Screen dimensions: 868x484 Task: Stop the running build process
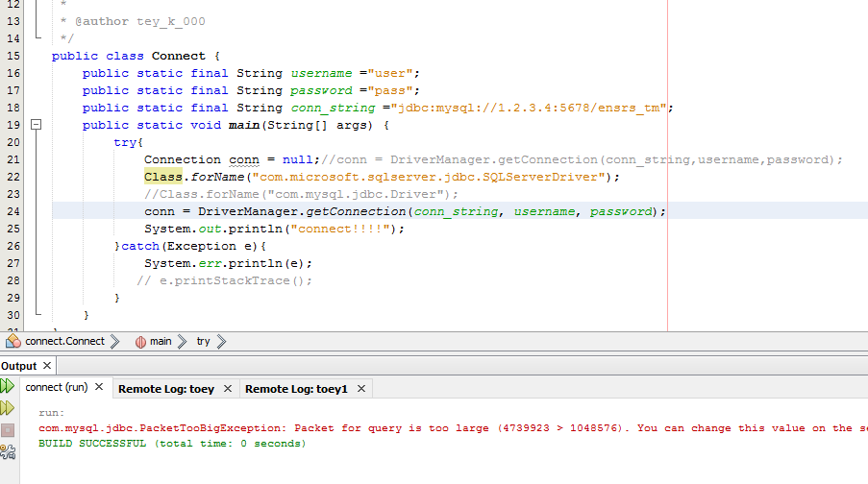(x=8, y=430)
